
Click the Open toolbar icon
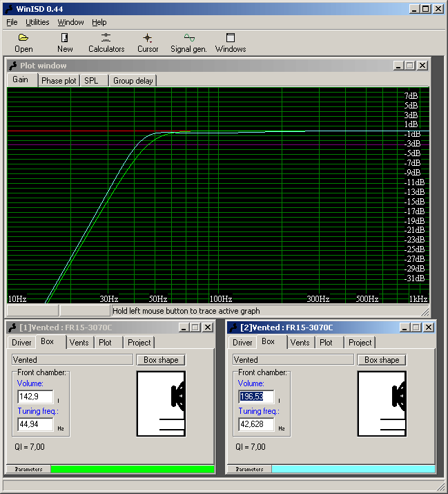[x=23, y=42]
